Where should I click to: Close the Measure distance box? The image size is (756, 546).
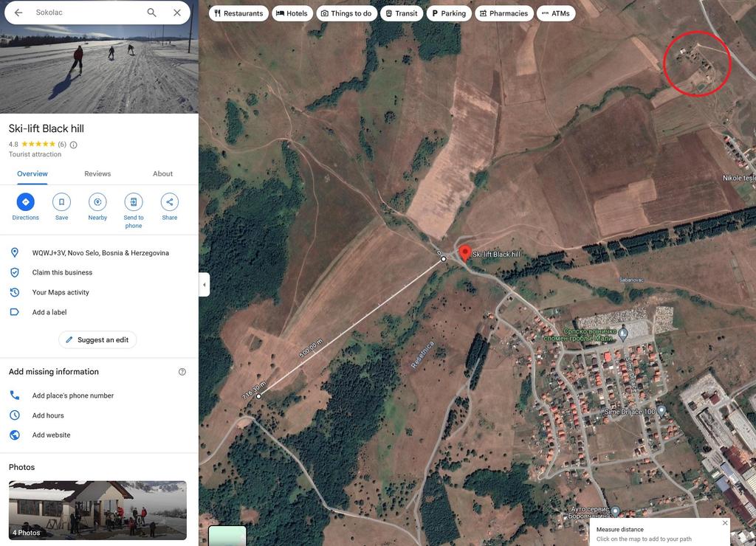pos(725,523)
